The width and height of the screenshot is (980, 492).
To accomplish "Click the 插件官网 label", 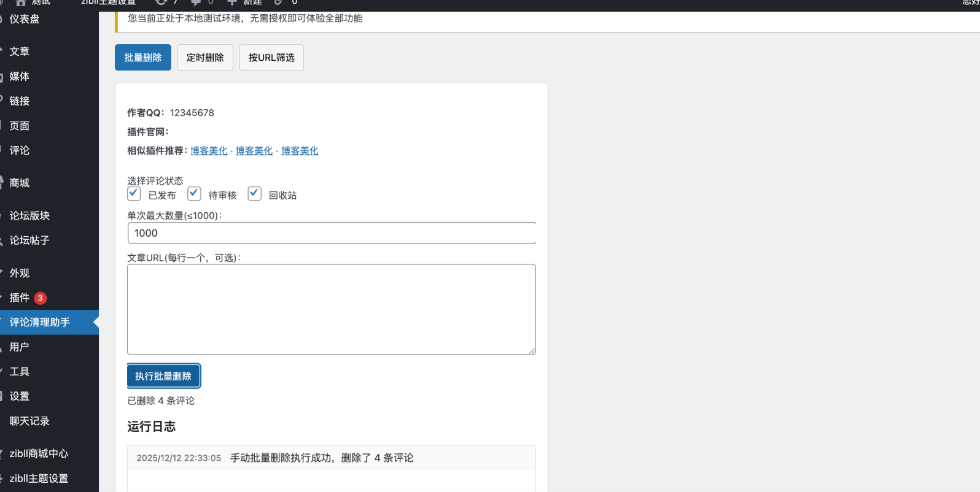I will click(148, 132).
